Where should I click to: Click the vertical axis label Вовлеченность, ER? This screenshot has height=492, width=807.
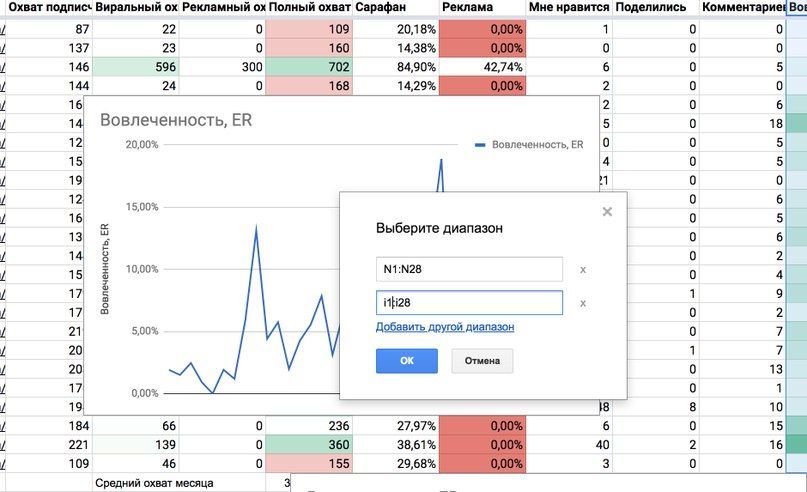(104, 269)
